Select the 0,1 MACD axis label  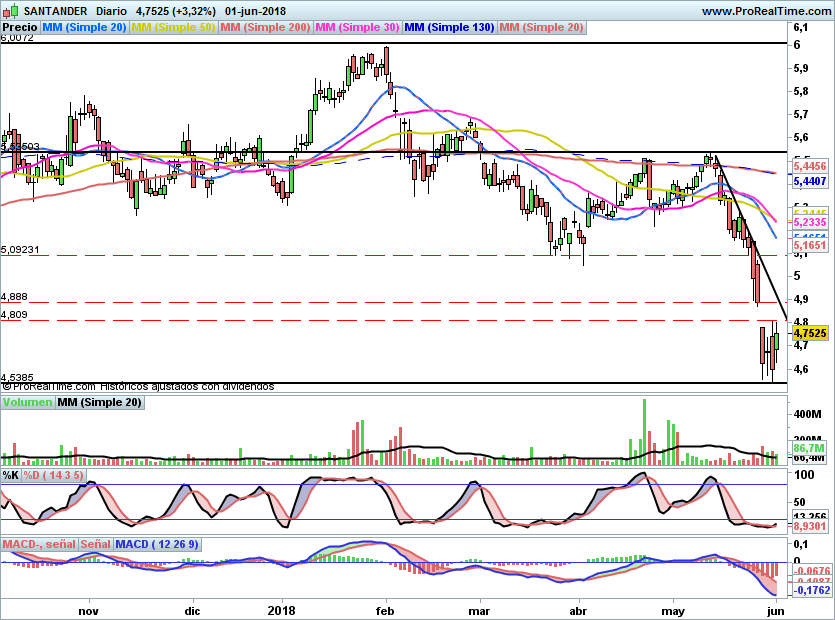pyautogui.click(x=800, y=544)
